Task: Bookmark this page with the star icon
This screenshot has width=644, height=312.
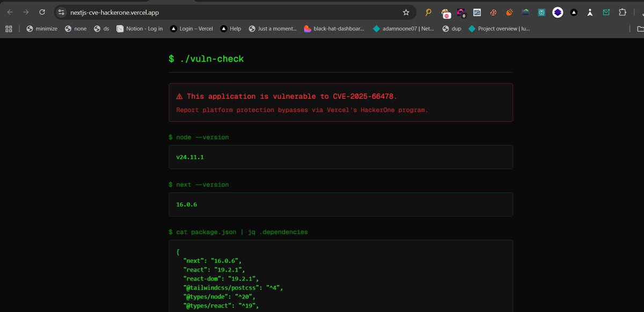Action: (406, 12)
